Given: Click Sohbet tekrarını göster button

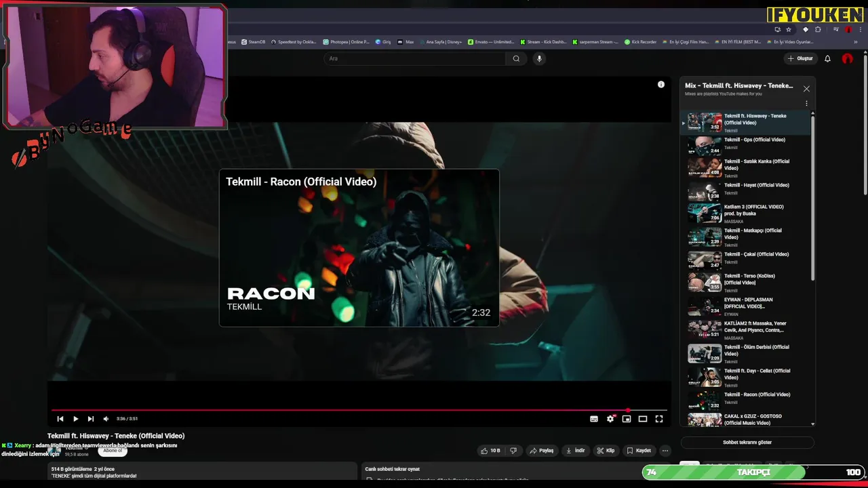Looking at the screenshot, I should (x=747, y=443).
